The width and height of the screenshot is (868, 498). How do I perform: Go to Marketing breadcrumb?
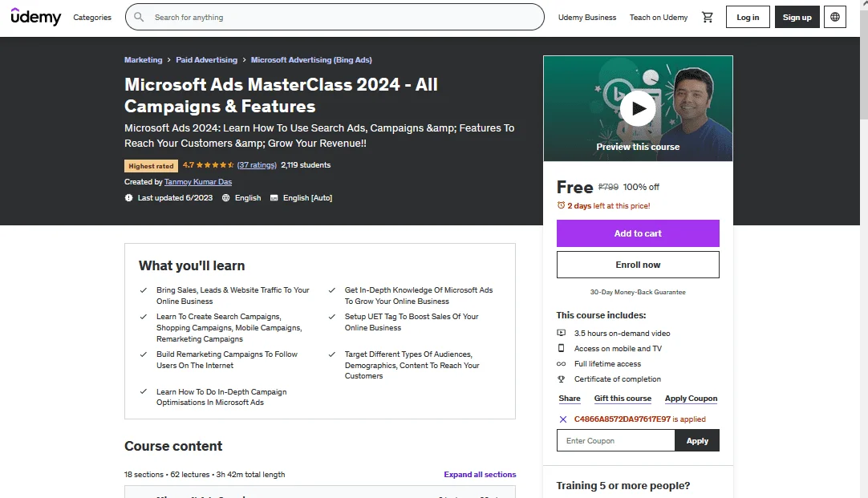tap(143, 60)
